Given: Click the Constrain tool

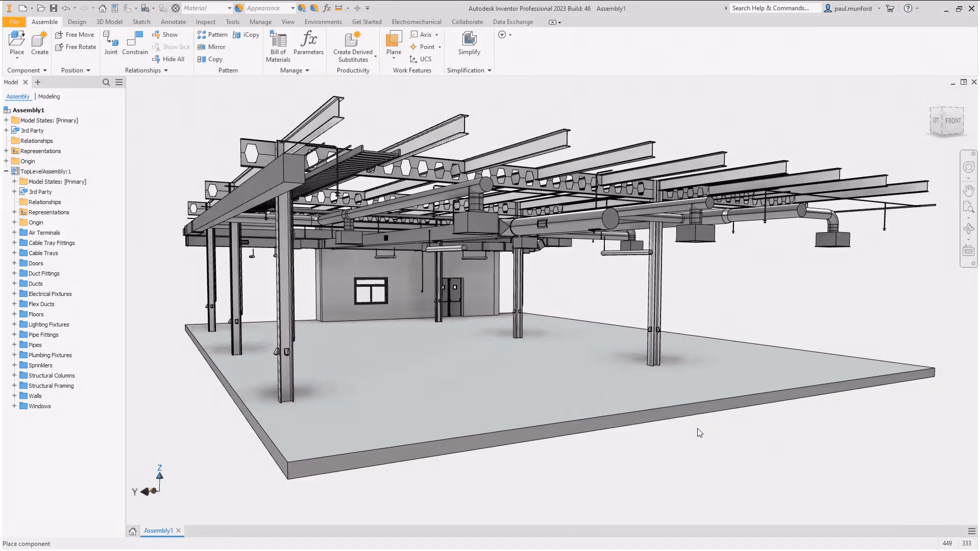Looking at the screenshot, I should [x=135, y=43].
